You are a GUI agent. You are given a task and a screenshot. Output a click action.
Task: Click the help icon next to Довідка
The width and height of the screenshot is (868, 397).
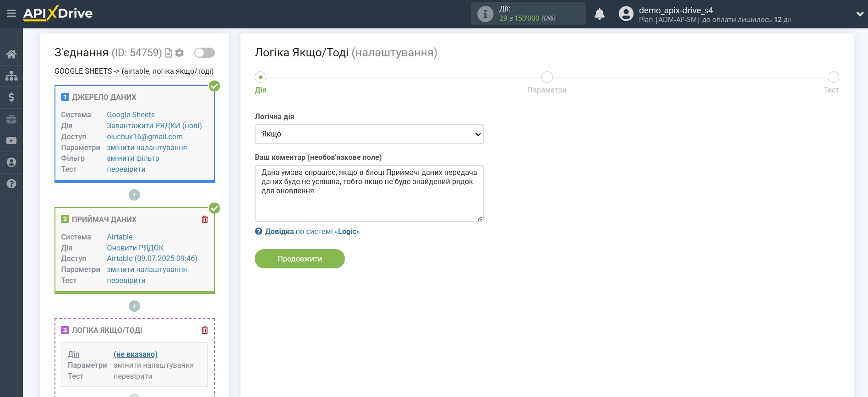click(258, 232)
